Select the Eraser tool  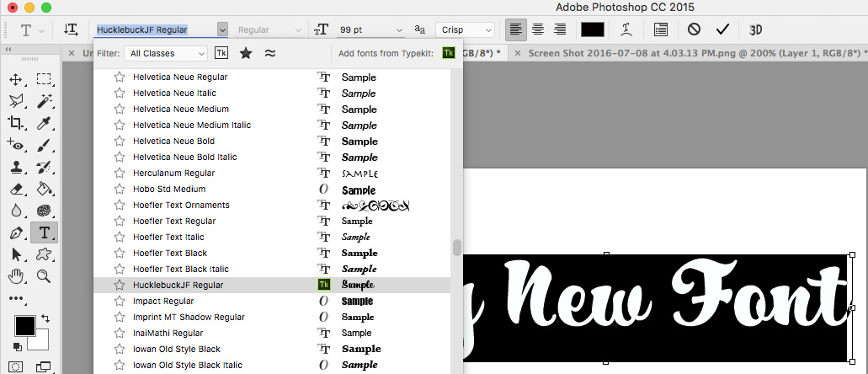[x=15, y=189]
